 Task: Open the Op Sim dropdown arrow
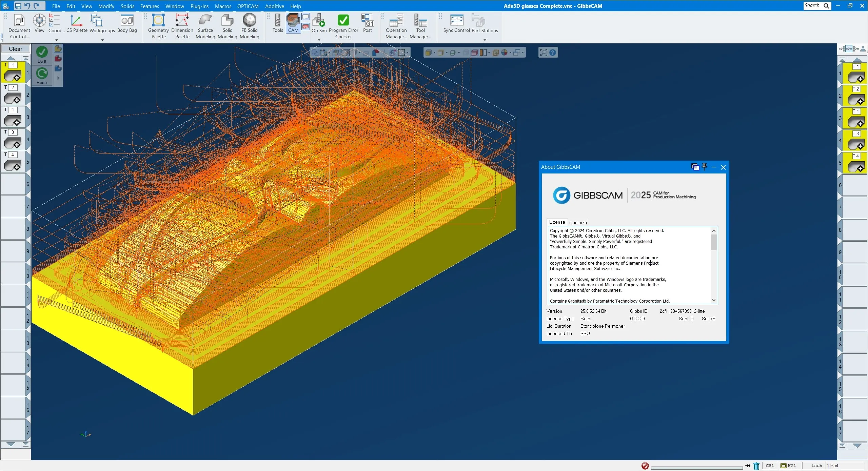319,40
